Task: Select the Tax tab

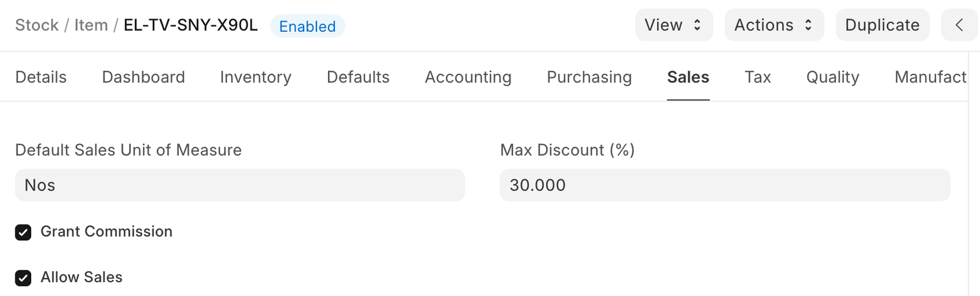Action: click(x=757, y=77)
